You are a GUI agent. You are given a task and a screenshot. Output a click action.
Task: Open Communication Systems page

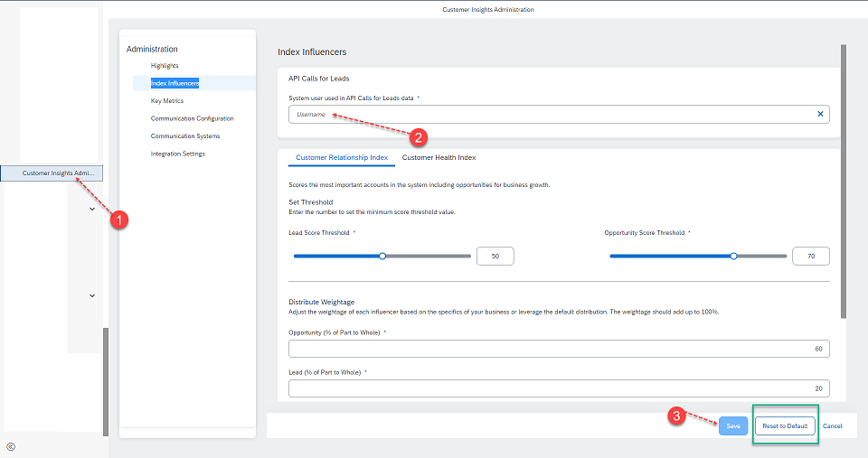[x=184, y=136]
